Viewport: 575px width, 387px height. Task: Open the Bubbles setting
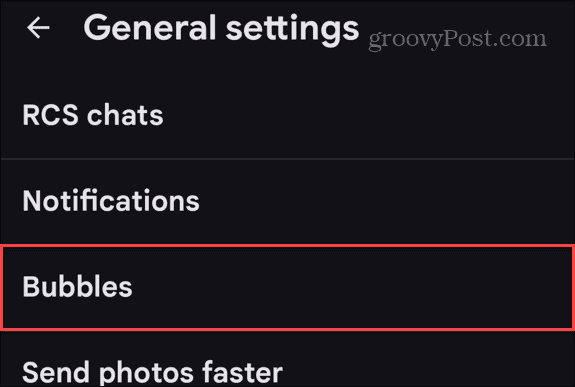pos(288,287)
